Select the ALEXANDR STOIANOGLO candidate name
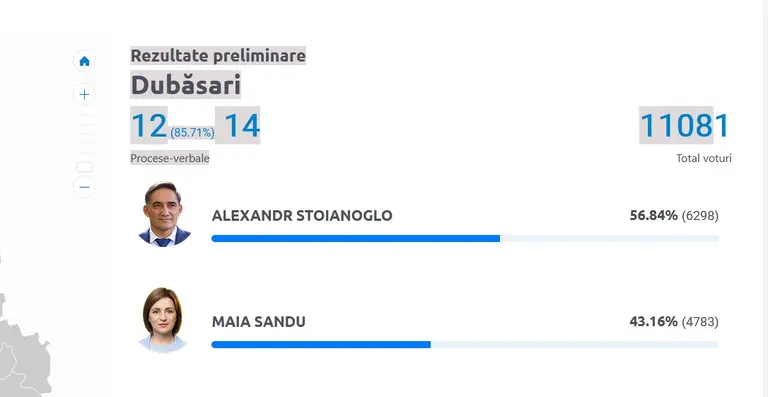Image resolution: width=768 pixels, height=397 pixels. [302, 216]
